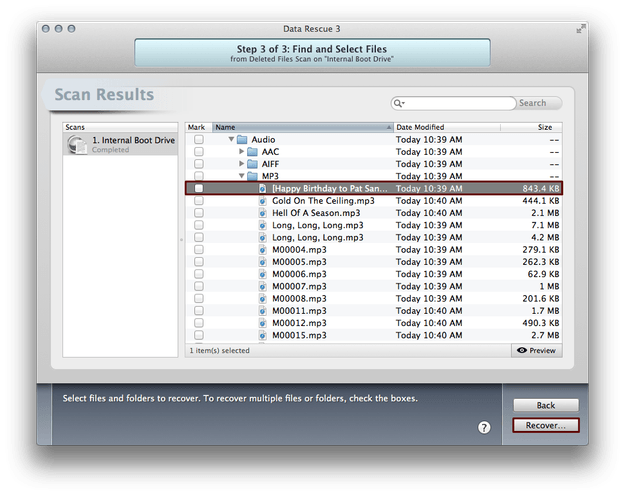625x496 pixels.
Task: Click the AAC folder icon
Action: click(x=252, y=152)
